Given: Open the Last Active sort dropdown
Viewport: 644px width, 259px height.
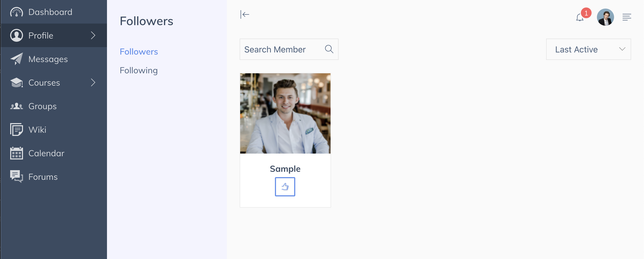Looking at the screenshot, I should pyautogui.click(x=588, y=49).
